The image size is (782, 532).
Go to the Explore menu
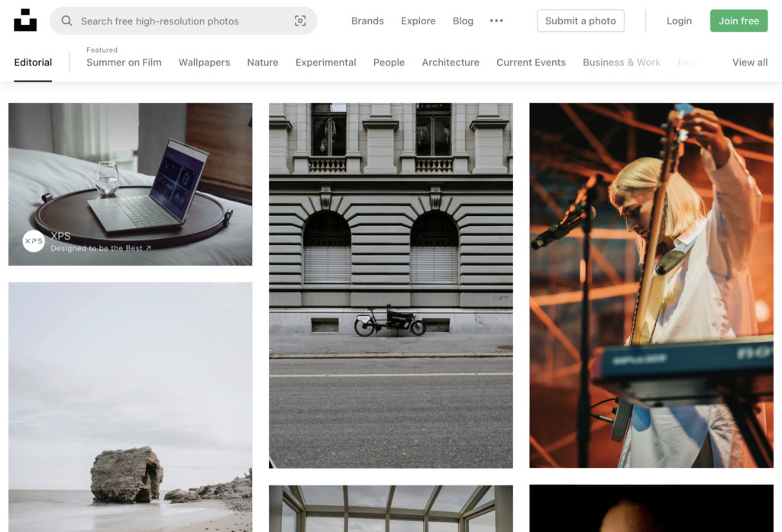(418, 21)
